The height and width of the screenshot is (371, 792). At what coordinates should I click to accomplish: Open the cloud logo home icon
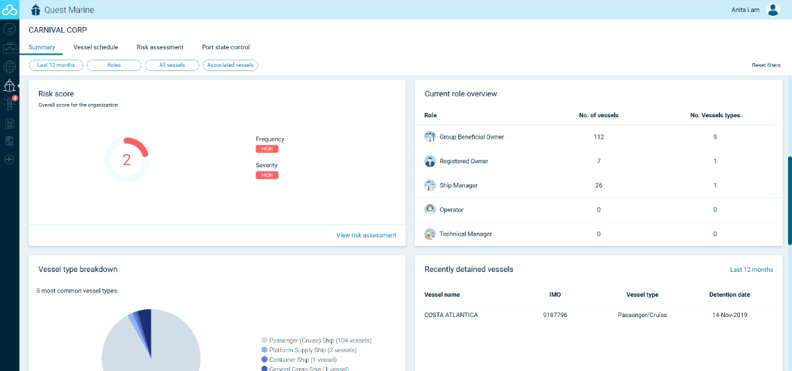pyautogui.click(x=10, y=10)
